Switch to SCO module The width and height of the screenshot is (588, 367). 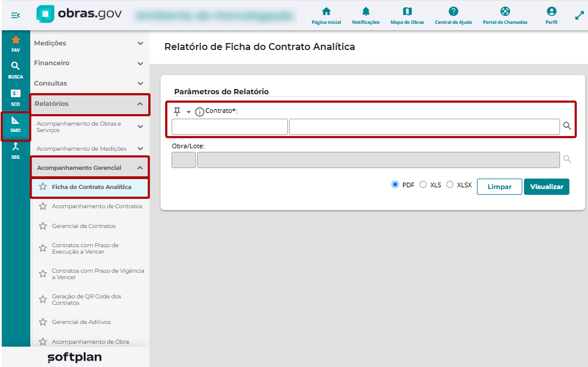16,98
